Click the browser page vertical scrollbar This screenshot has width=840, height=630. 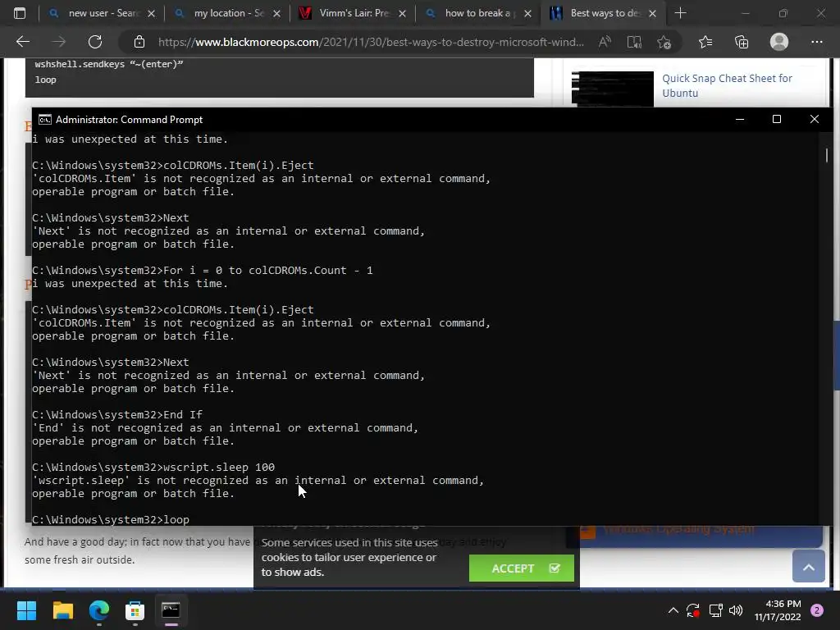(x=836, y=354)
